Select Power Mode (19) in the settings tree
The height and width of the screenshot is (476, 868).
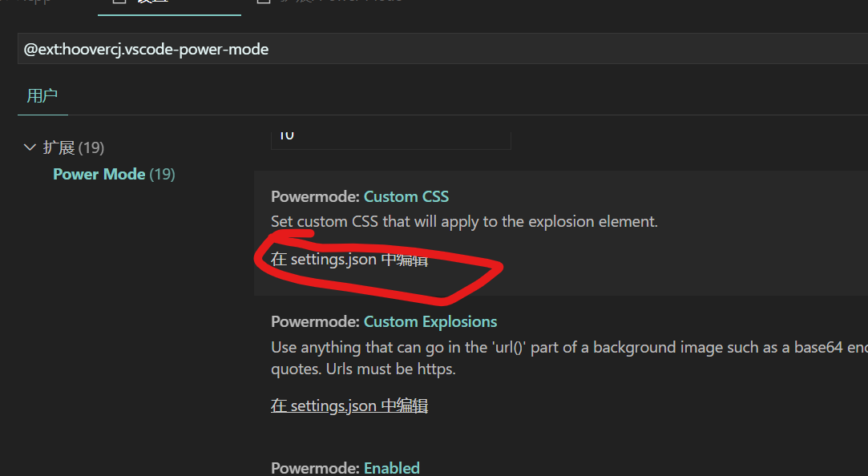tap(114, 174)
